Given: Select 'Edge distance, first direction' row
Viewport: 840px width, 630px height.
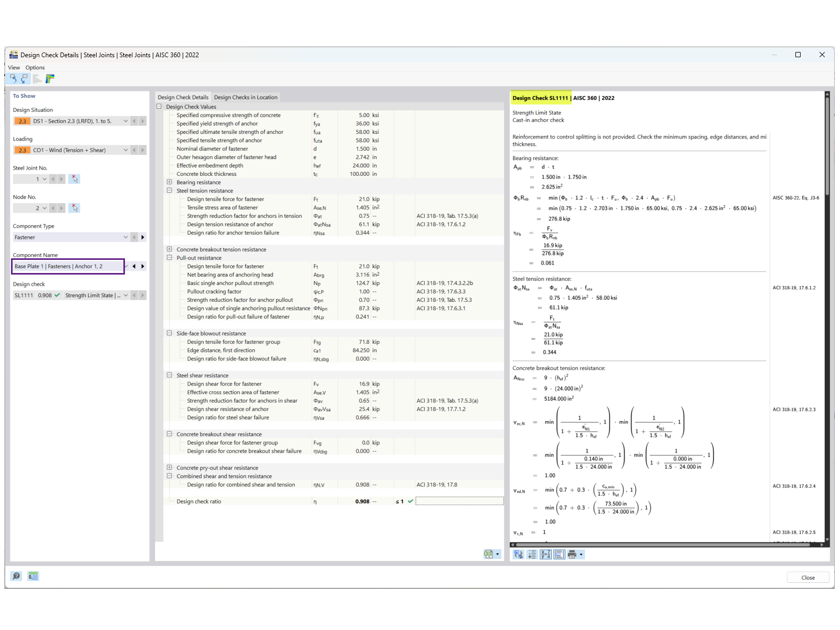Looking at the screenshot, I should (x=334, y=350).
